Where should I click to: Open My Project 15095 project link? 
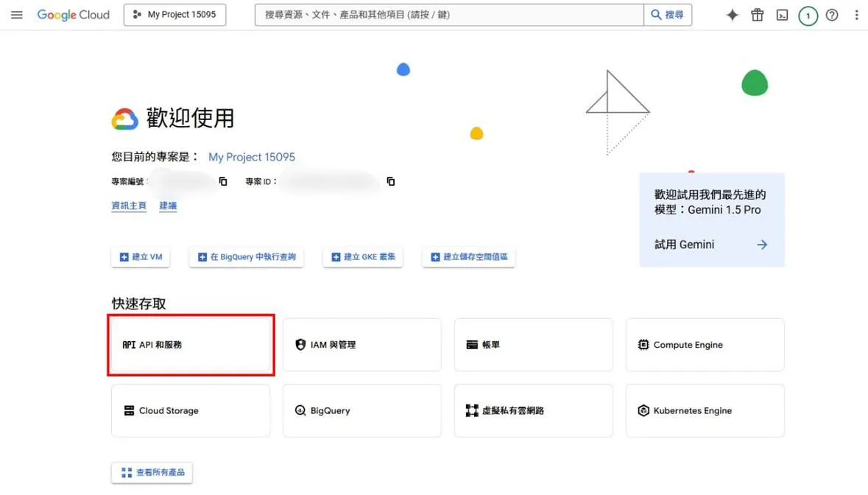click(x=251, y=157)
